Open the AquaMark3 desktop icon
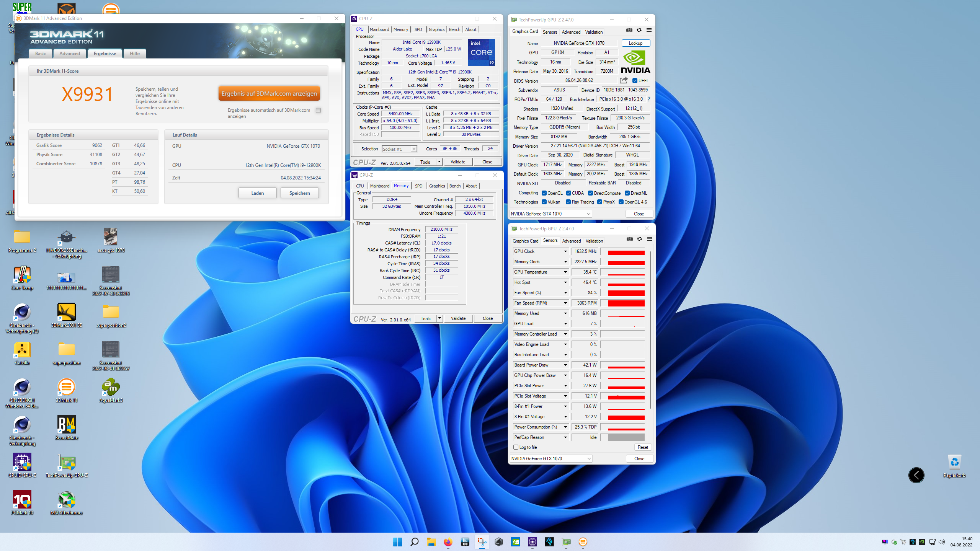This screenshot has height=551, width=980. [111, 391]
